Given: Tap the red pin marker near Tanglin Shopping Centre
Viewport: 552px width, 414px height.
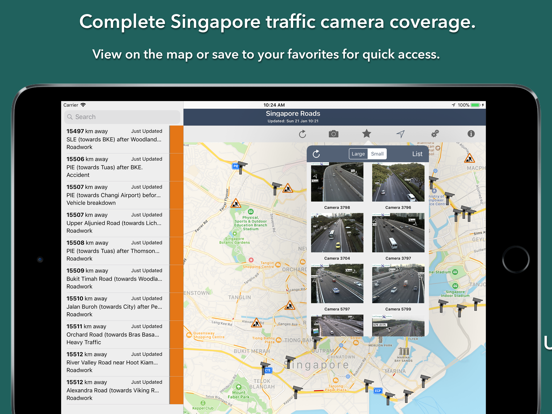Looking at the screenshot, I should (251, 260).
